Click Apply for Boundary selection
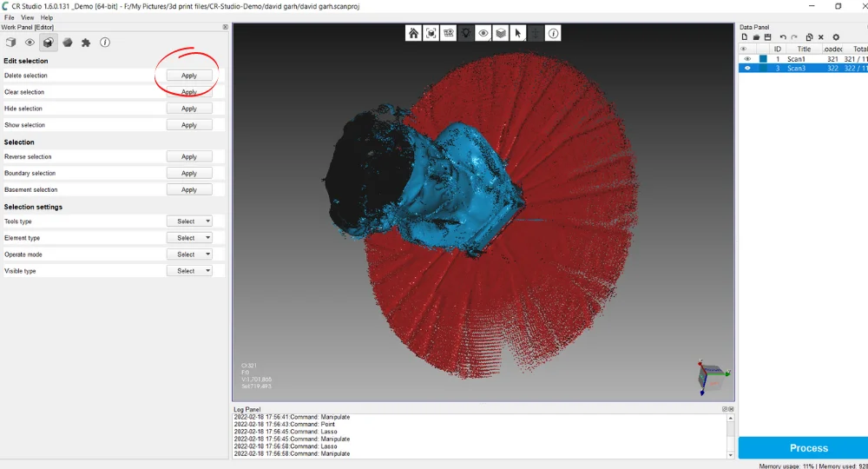Image resolution: width=868 pixels, height=469 pixels. point(189,174)
